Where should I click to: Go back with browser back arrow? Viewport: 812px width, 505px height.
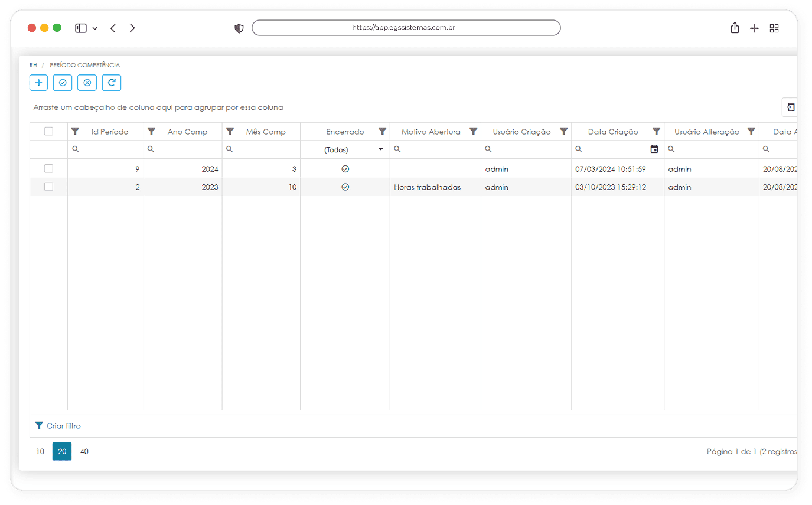click(x=113, y=28)
